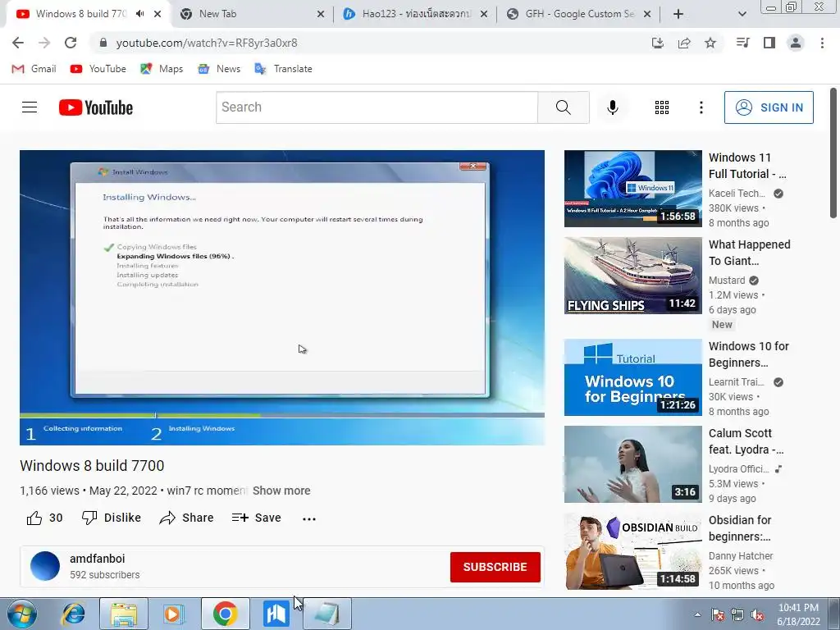Click the Dislike thumbs down button

point(112,518)
